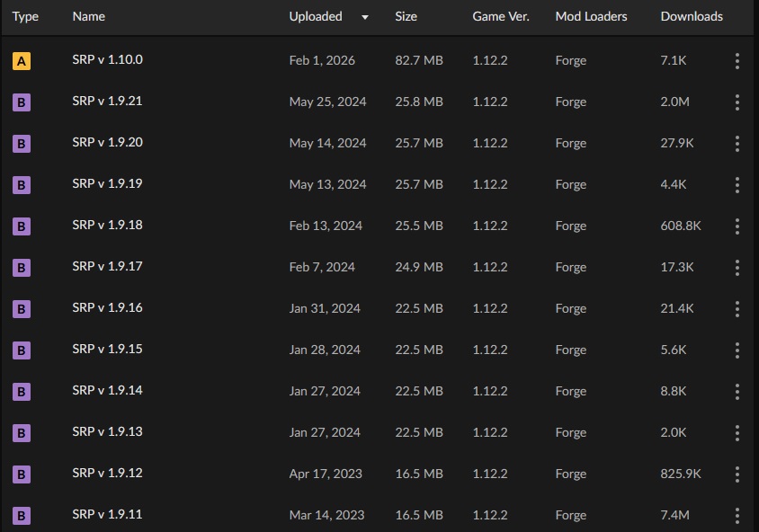Sort by the Uploaded column header
759x532 pixels.
click(x=316, y=16)
